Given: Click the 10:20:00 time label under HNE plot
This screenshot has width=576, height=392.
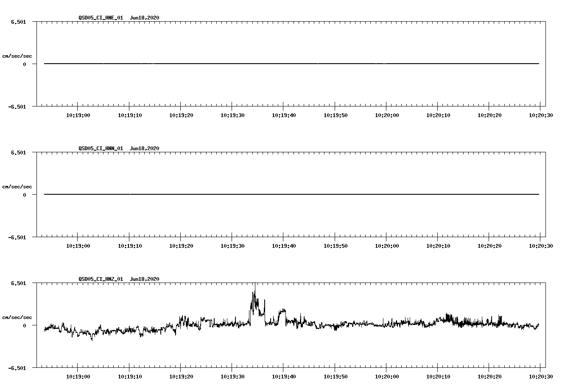Looking at the screenshot, I should 386,115.
